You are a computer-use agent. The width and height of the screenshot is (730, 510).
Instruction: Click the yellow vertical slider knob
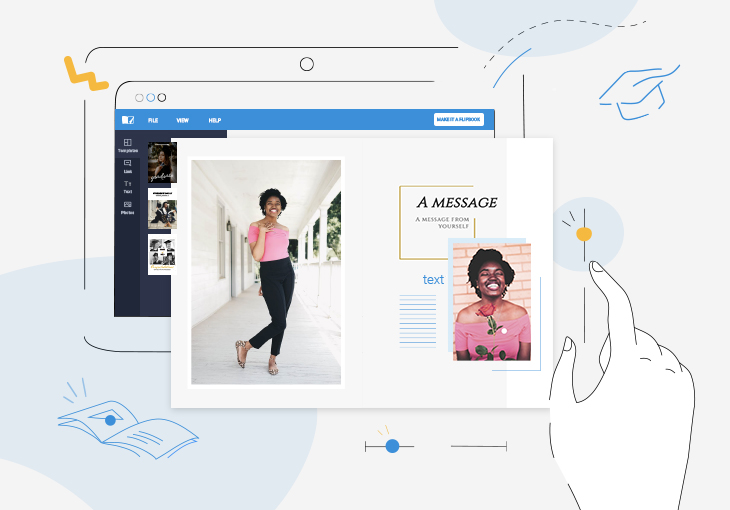(x=584, y=234)
